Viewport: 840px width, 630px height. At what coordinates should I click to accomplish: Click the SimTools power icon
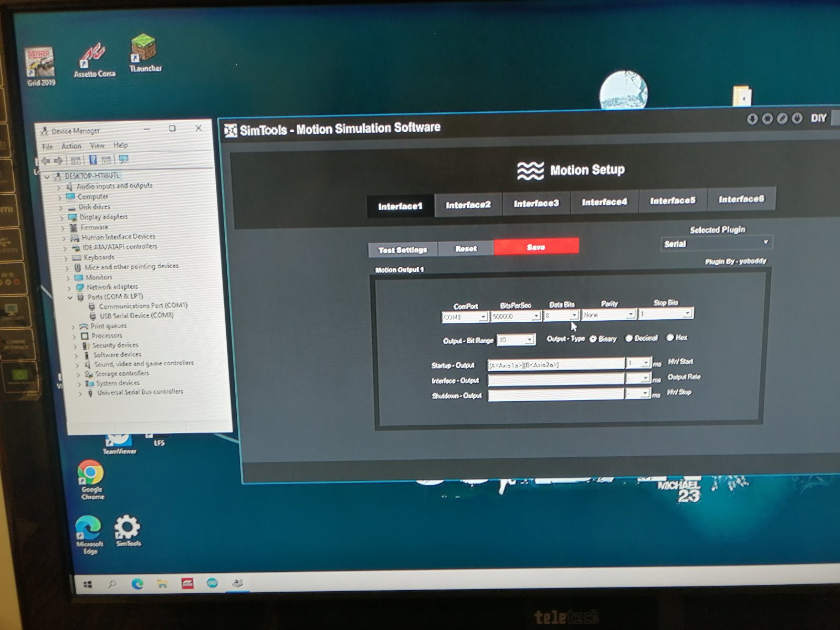coord(797,118)
